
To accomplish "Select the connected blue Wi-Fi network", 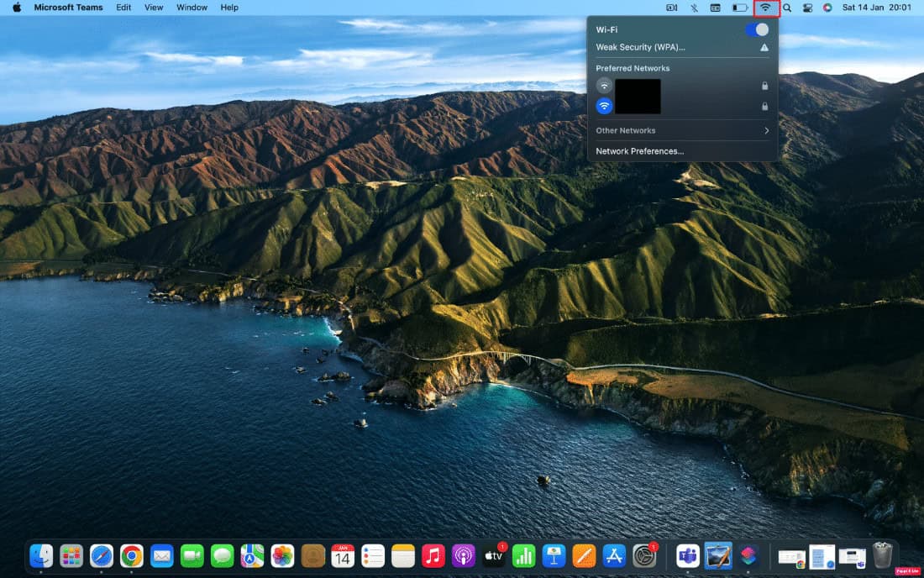I will 604,106.
